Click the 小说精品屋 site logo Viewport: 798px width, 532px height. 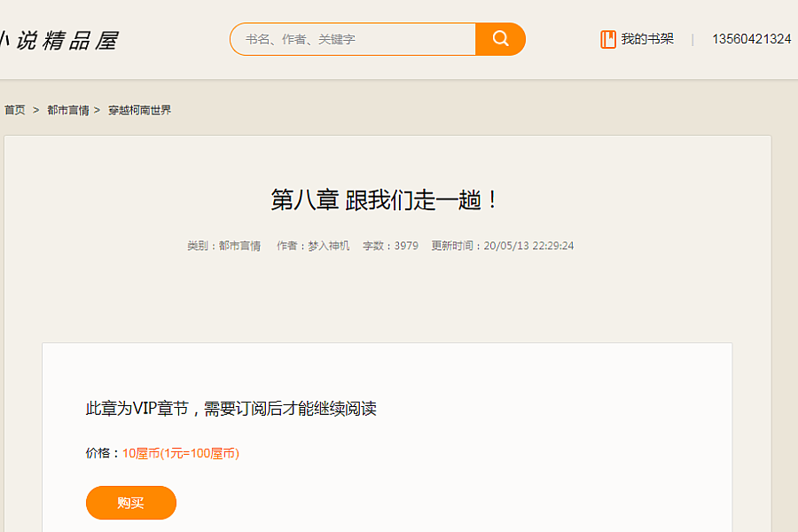59,40
